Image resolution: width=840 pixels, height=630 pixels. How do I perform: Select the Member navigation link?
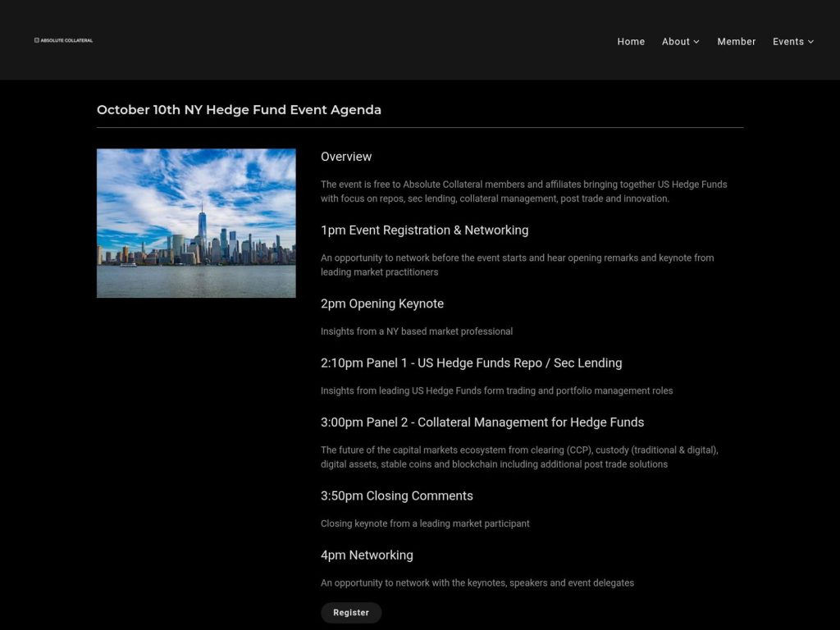(736, 41)
